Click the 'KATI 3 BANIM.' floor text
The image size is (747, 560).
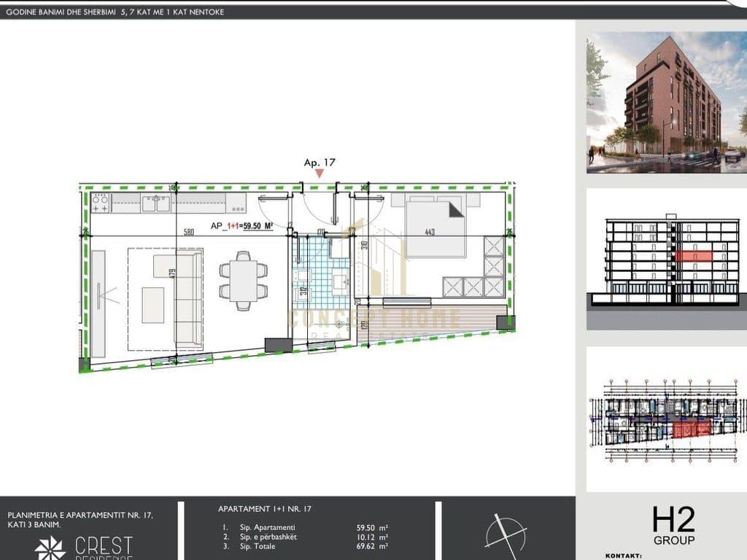[34, 525]
